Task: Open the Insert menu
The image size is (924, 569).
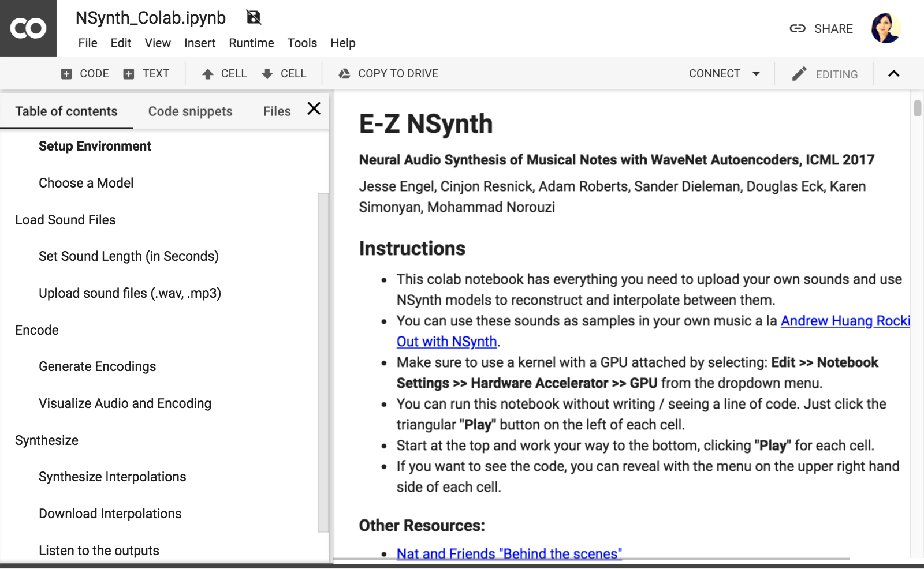Action: click(x=200, y=43)
